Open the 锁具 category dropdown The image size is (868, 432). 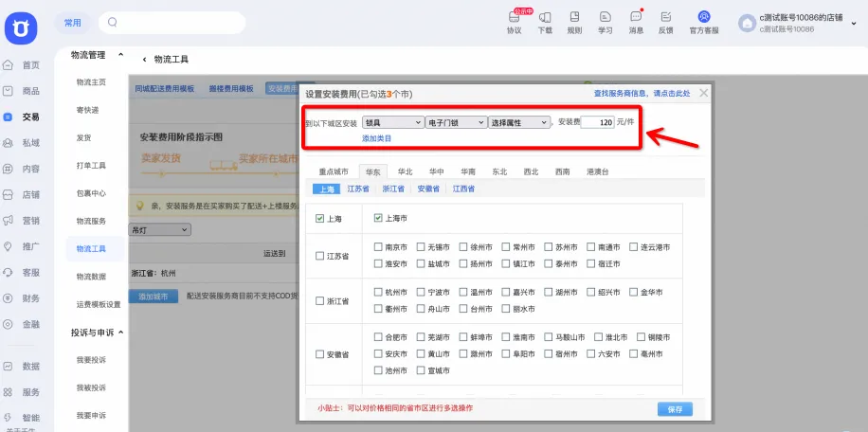[393, 122]
